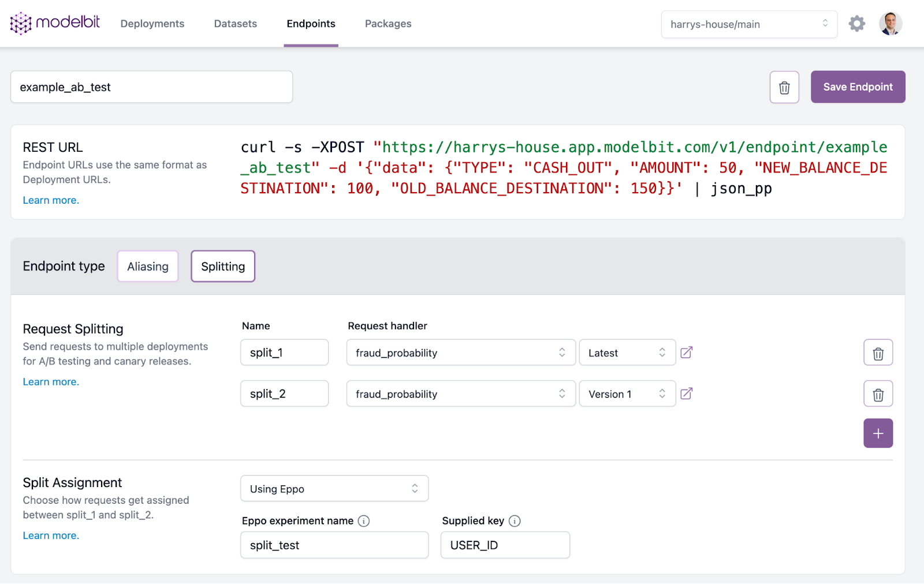This screenshot has width=924, height=584.
Task: Open the user profile avatar
Action: pos(890,24)
